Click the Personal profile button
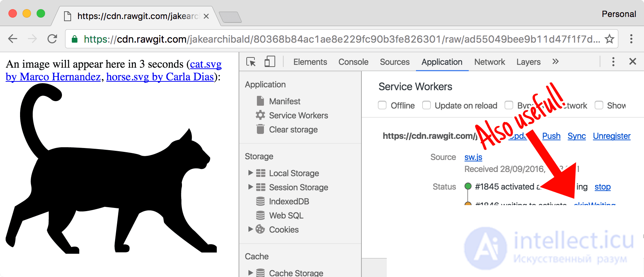This screenshot has height=277, width=644. coord(619,14)
